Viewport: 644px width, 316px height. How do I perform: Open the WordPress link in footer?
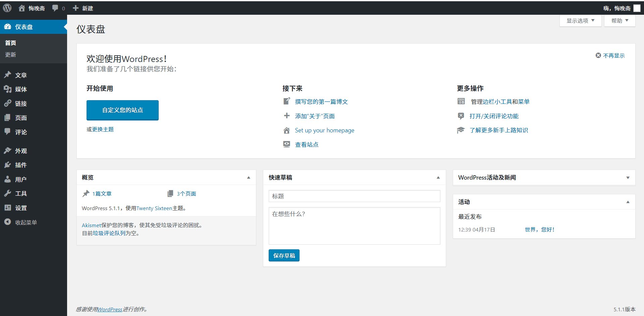tap(110, 309)
